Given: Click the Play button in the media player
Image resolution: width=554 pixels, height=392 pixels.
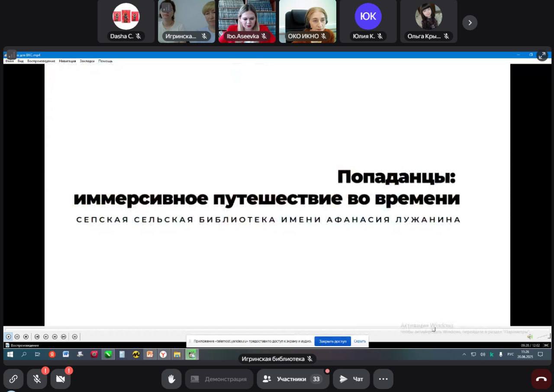Looking at the screenshot, I should click(8, 337).
